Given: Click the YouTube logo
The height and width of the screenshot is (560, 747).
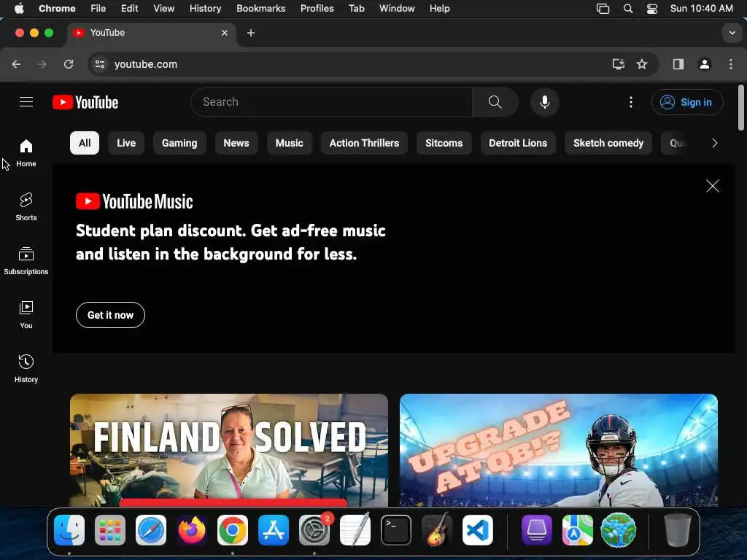Looking at the screenshot, I should coord(85,102).
